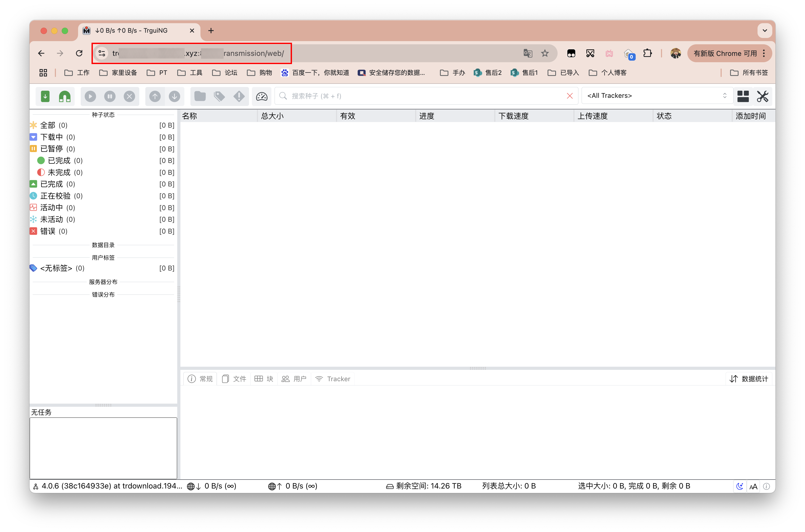Move torrent up in queue

tap(155, 96)
